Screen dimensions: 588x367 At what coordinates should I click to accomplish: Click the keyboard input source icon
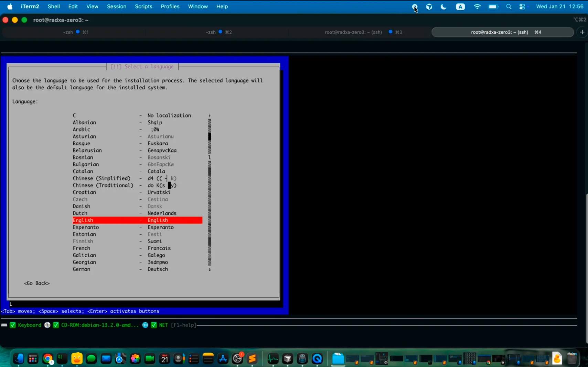[461, 6]
